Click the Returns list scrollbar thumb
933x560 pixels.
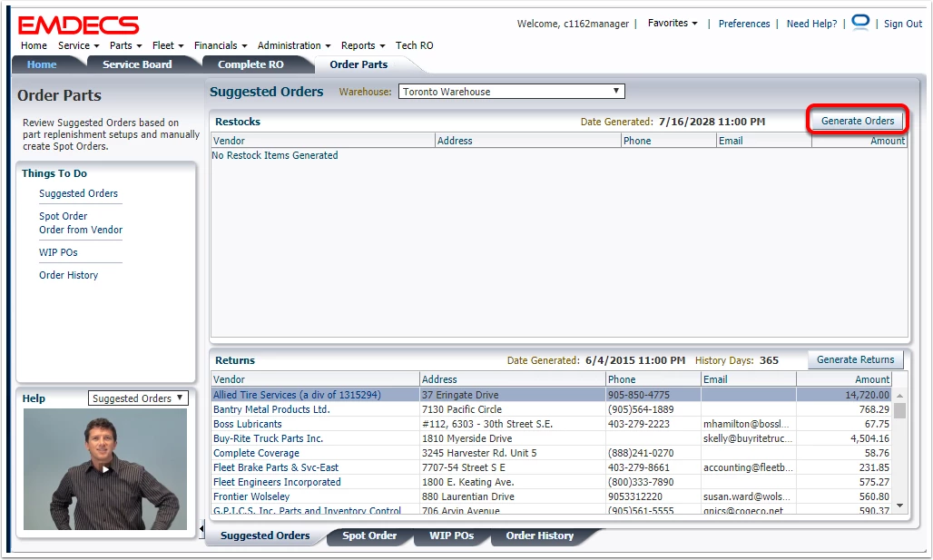[899, 410]
